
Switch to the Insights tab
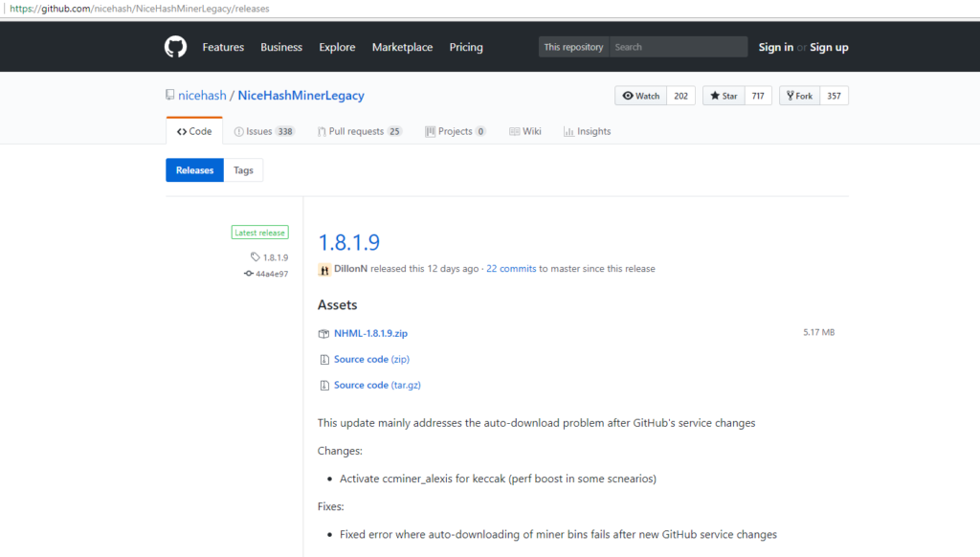coord(587,131)
